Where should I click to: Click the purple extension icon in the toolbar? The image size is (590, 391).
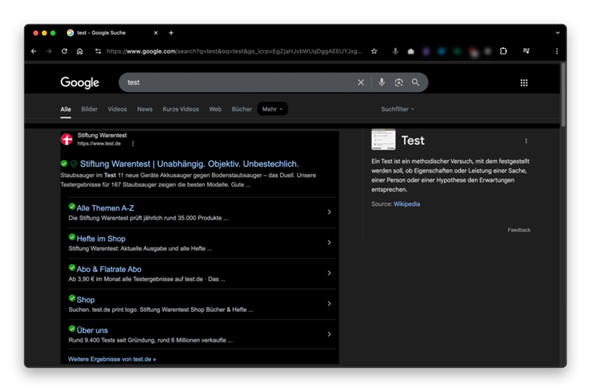click(426, 51)
